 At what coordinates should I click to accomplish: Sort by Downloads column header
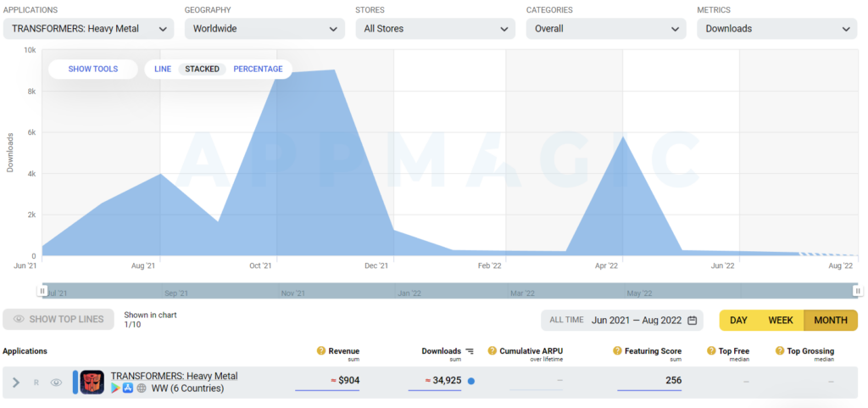[441, 351]
